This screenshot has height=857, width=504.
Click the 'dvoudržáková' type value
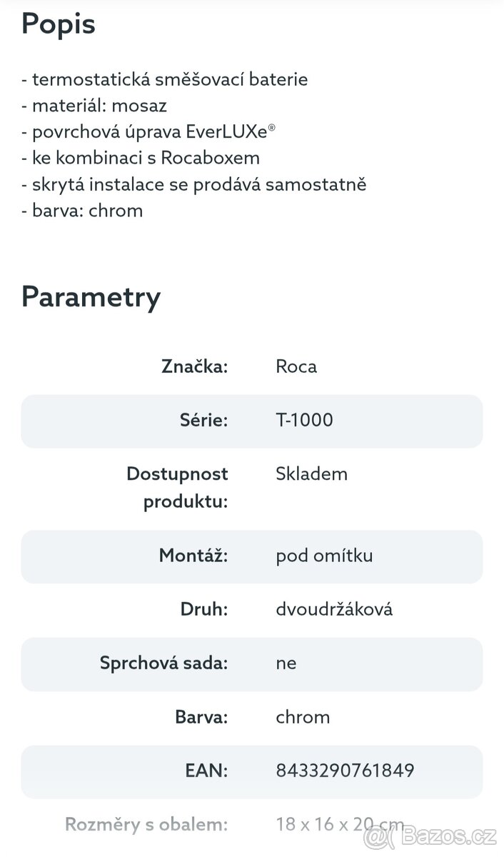tap(334, 609)
